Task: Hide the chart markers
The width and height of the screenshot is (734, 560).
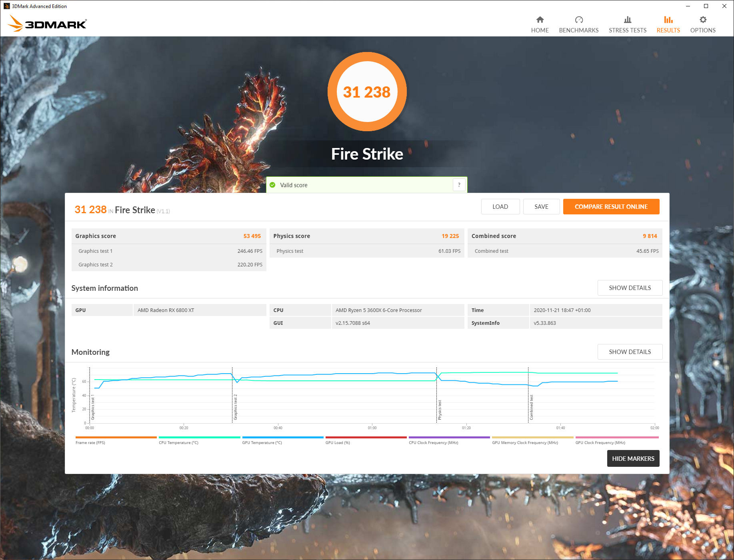Action: pos(633,458)
